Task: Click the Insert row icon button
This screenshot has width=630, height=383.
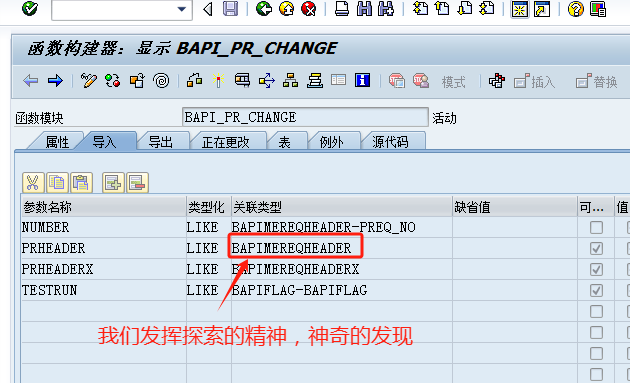Action: point(113,183)
